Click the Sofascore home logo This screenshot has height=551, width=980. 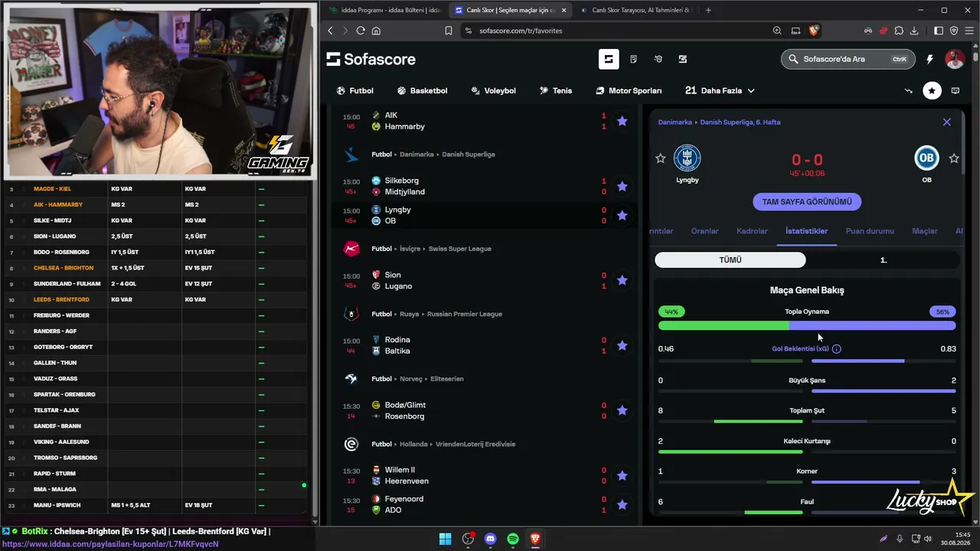click(x=371, y=59)
